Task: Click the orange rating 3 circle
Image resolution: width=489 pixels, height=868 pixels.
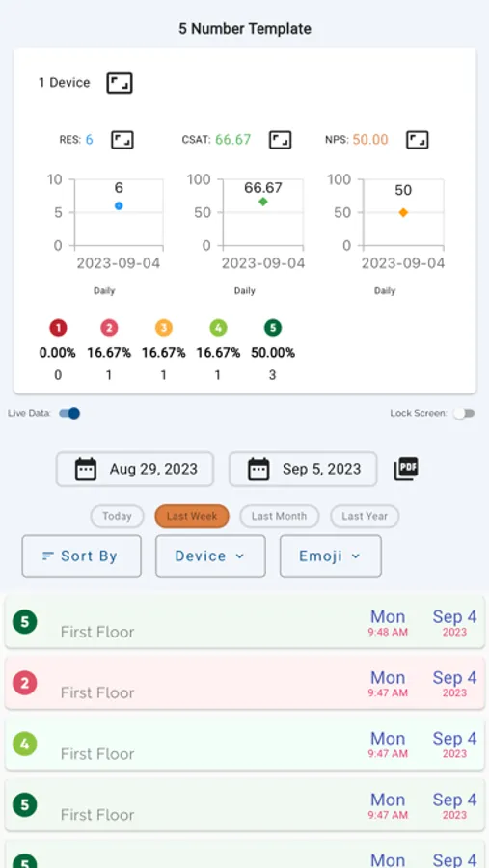Action: pyautogui.click(x=163, y=328)
